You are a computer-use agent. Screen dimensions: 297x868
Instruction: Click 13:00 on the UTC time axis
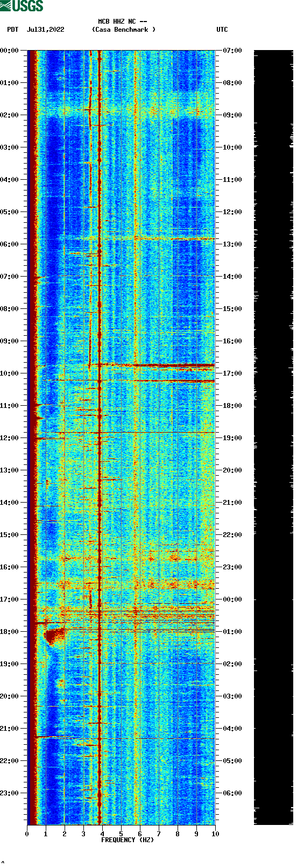pyautogui.click(x=232, y=244)
